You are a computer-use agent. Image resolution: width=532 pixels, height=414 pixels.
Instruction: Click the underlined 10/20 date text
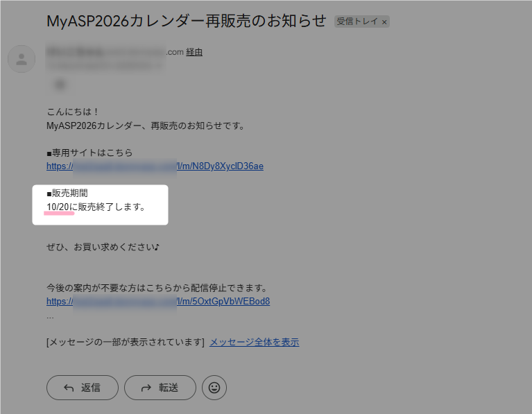(58, 207)
